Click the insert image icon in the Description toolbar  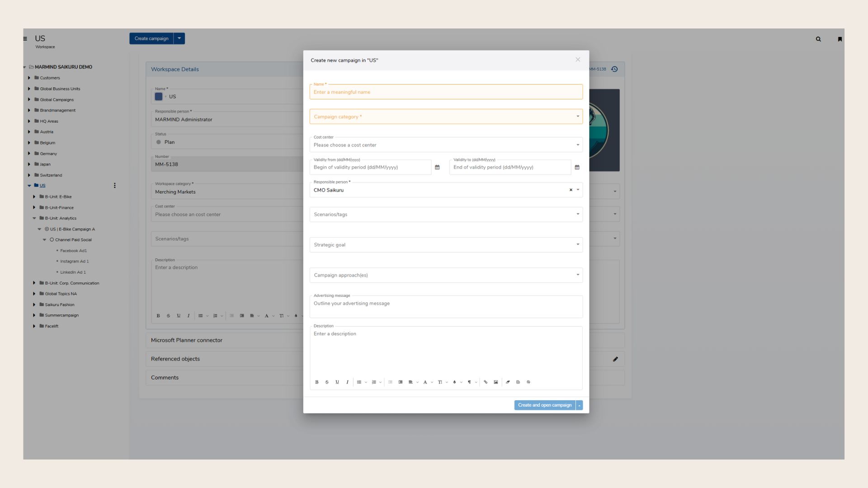pyautogui.click(x=496, y=382)
